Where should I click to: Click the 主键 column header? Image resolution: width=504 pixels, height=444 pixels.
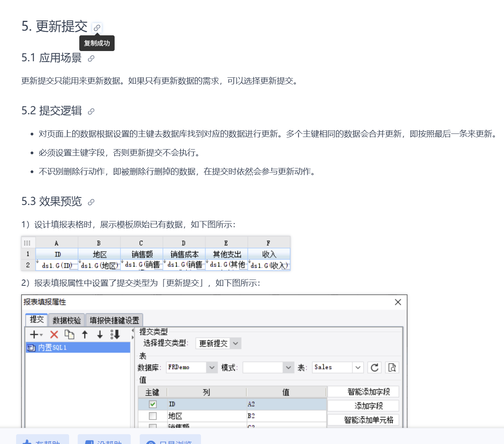click(152, 392)
